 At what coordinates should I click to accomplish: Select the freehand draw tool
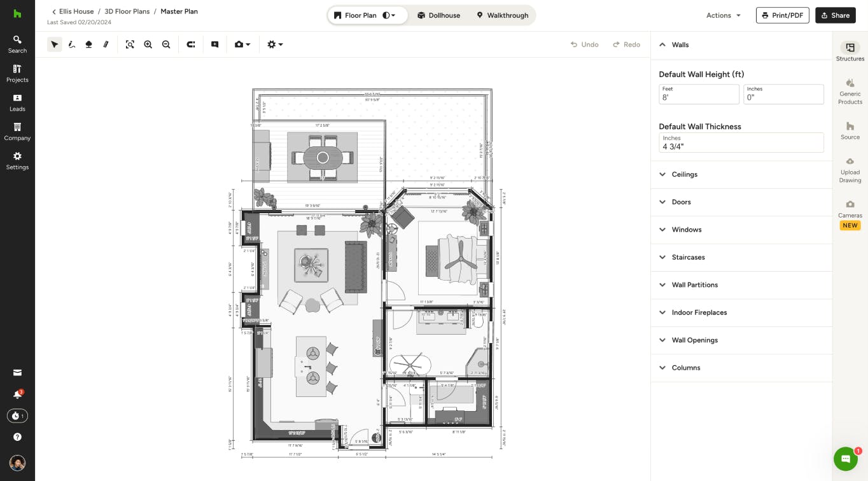(72, 45)
